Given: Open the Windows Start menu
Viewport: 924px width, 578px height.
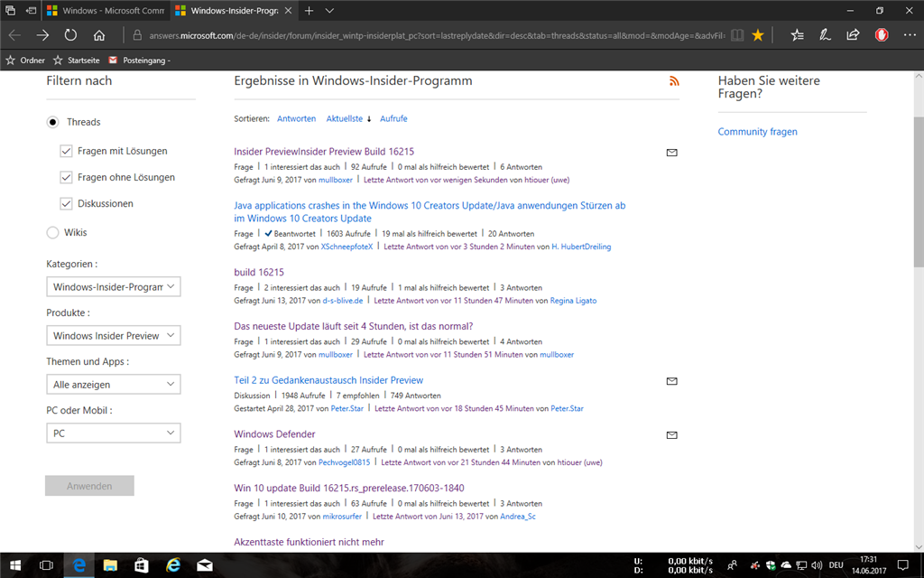Looking at the screenshot, I should (15, 565).
